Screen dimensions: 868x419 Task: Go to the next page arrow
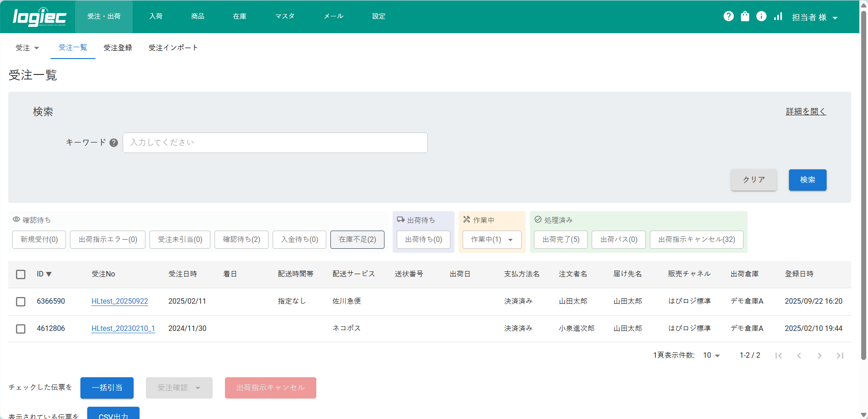819,355
